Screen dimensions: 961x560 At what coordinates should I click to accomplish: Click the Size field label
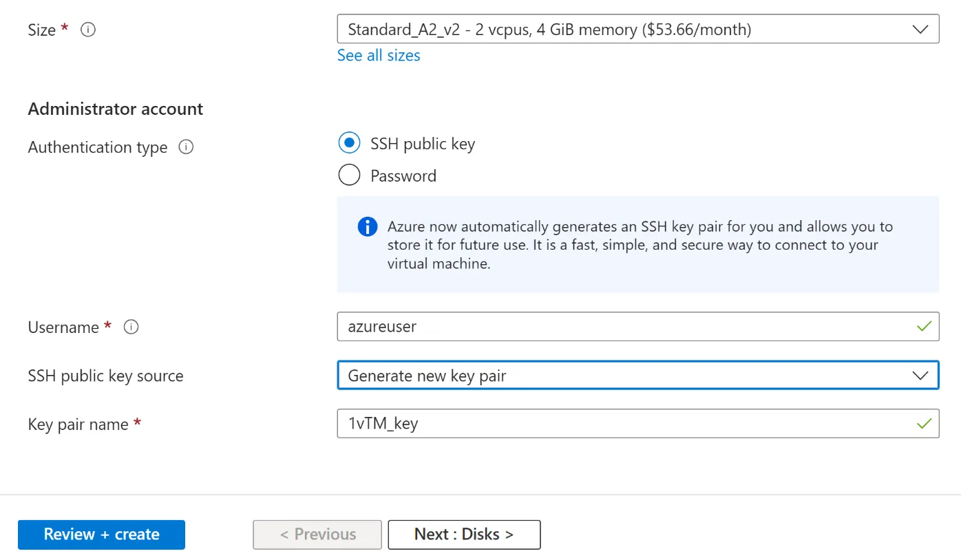pos(42,30)
